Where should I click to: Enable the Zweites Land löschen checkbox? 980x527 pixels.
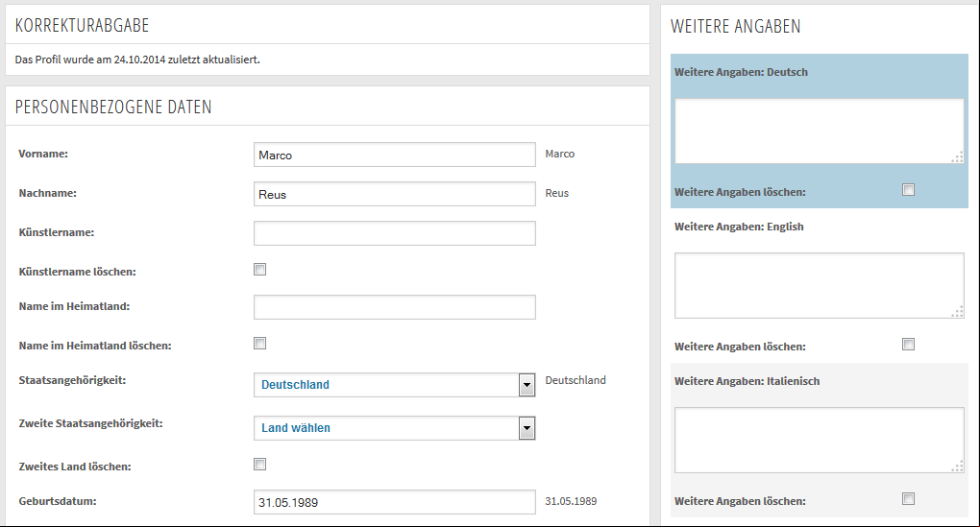pyautogui.click(x=260, y=464)
